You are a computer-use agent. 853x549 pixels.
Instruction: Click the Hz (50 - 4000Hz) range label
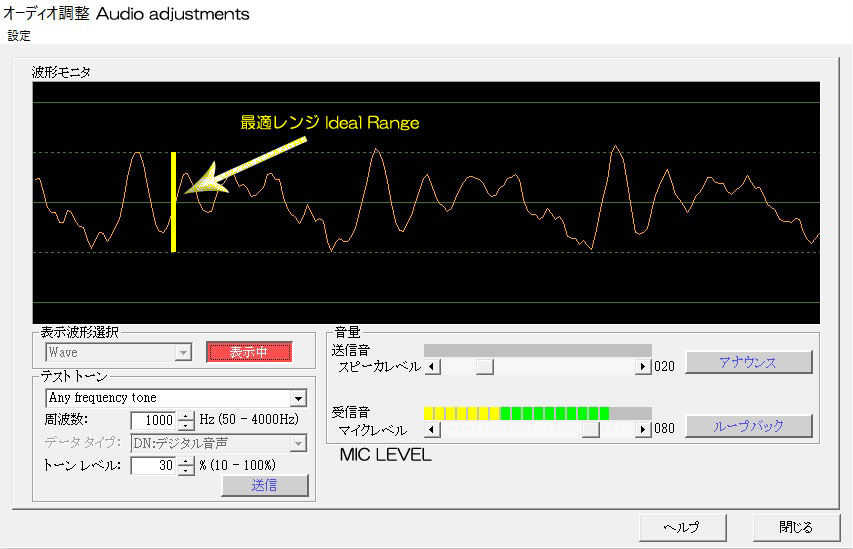tap(249, 420)
